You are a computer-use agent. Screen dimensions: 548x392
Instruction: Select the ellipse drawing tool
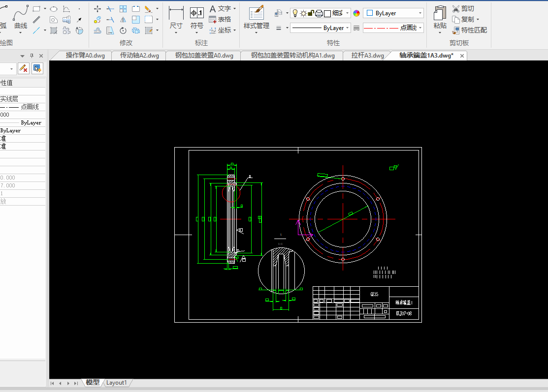[x=54, y=9]
